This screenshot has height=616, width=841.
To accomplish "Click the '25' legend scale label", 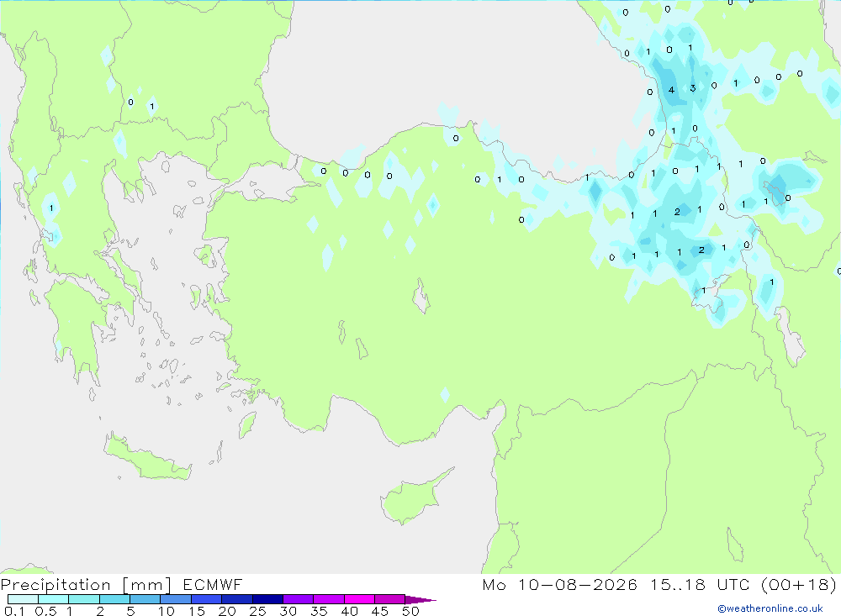I will [x=257, y=611].
